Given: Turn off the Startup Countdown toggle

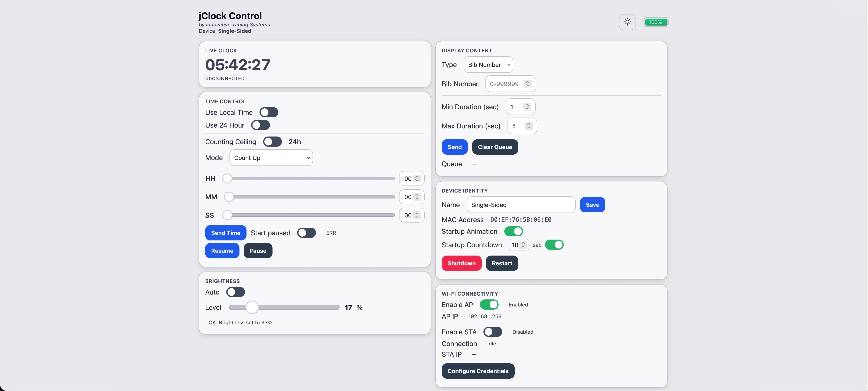Looking at the screenshot, I should click(554, 244).
